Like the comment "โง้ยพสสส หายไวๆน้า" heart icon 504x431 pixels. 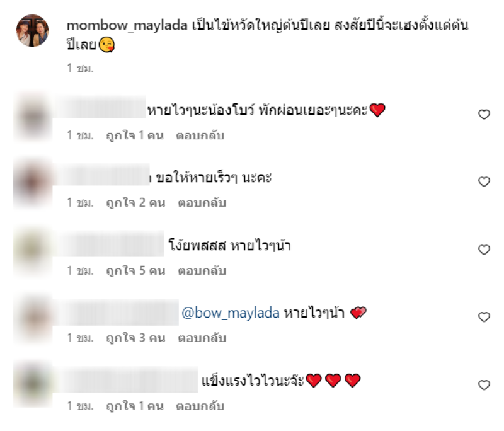(484, 250)
